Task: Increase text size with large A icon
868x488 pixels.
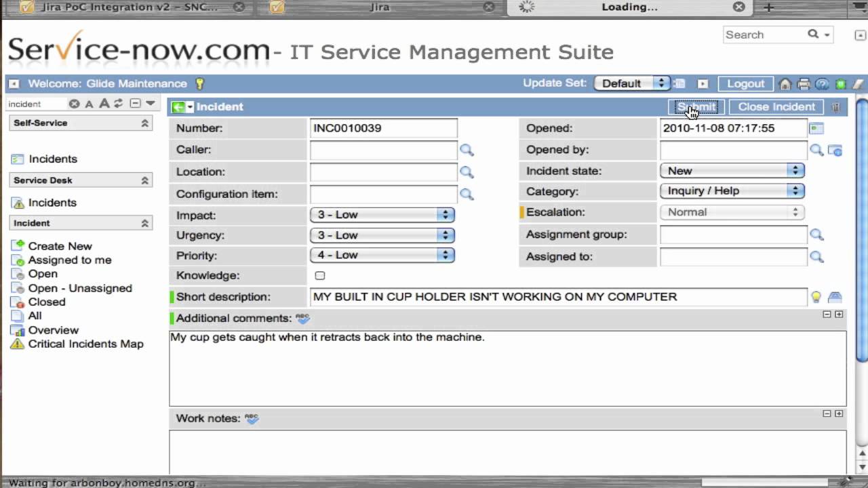Action: click(x=104, y=103)
